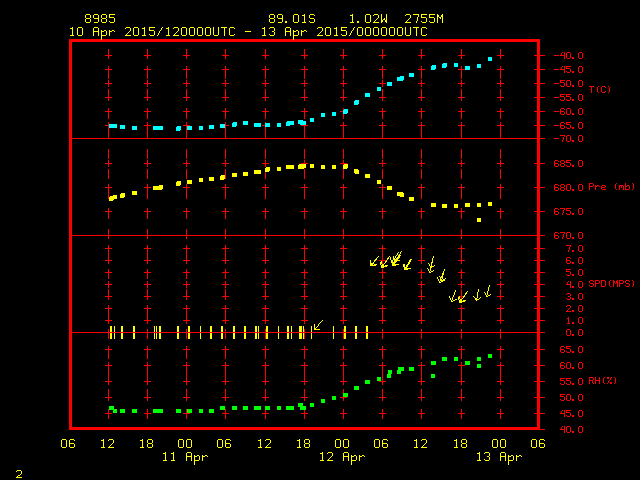Viewport: 640px width, 480px height.
Task: Click the -70.0 temperature axis value
Action: (x=568, y=139)
